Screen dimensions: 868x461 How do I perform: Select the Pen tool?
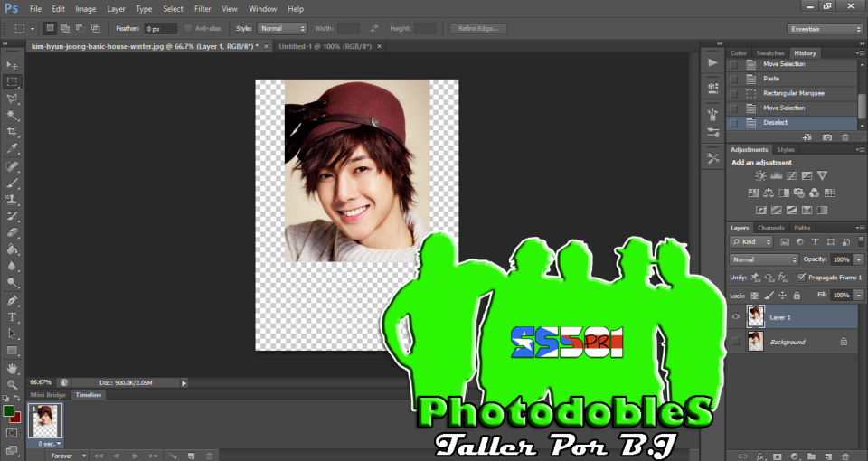(x=12, y=300)
